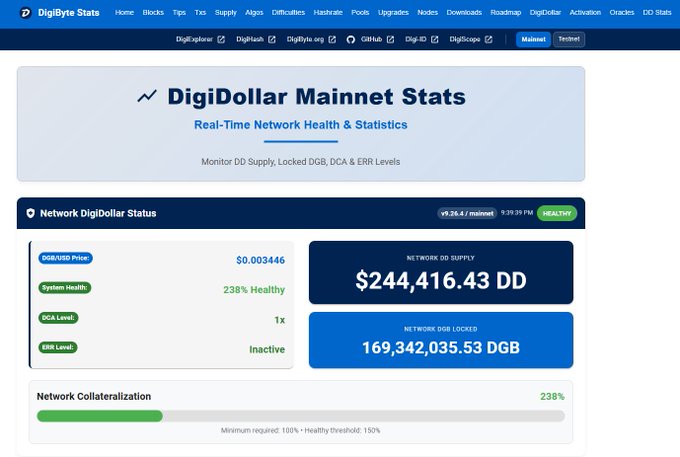Click the DCA Level label badge

coord(58,318)
